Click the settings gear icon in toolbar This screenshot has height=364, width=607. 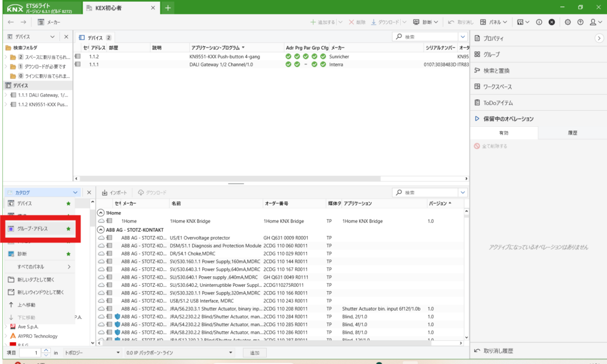(567, 22)
